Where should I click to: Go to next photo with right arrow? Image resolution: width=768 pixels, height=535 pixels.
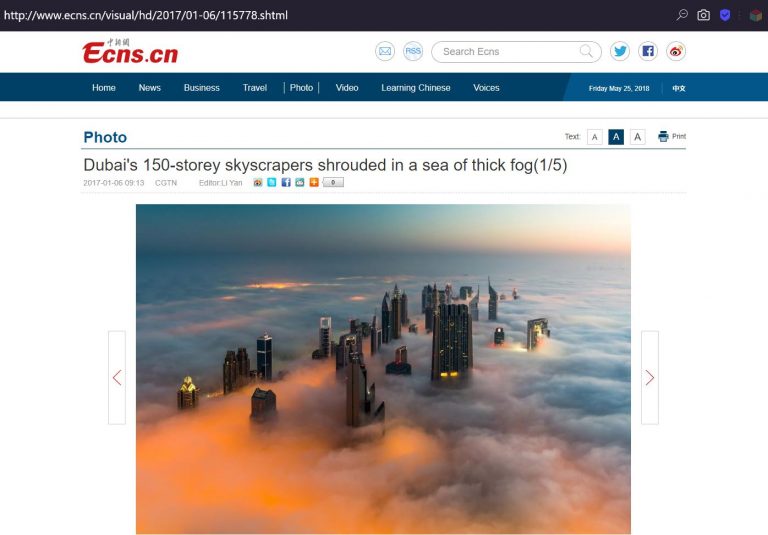pos(649,377)
